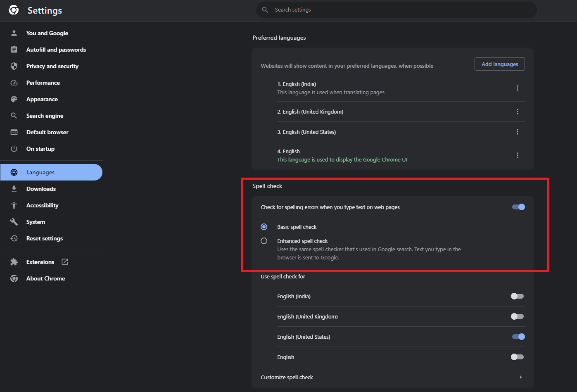Click the Performance speedometer icon
This screenshot has height=392, width=577.
(x=14, y=83)
